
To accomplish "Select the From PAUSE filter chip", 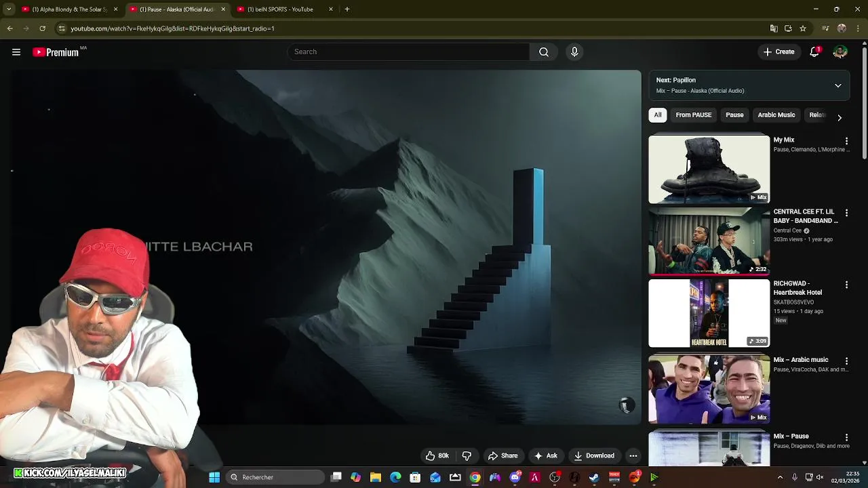I will tap(694, 115).
